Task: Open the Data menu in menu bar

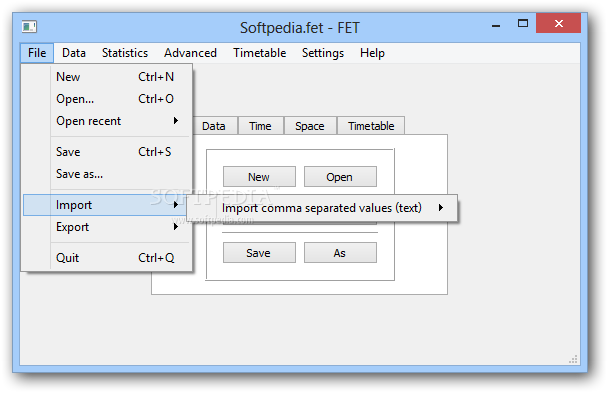Action: coord(74,53)
